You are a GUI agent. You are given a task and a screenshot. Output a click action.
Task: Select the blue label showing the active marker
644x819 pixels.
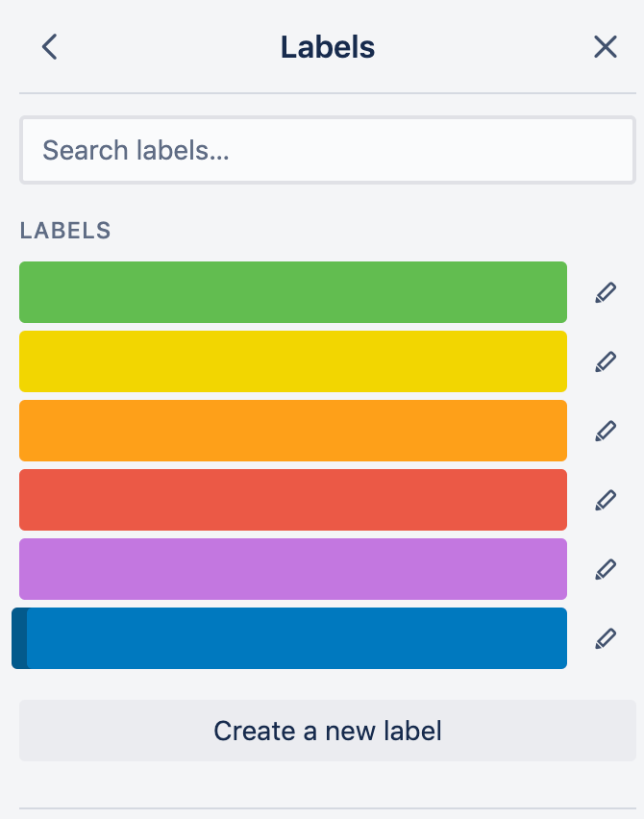(x=293, y=638)
